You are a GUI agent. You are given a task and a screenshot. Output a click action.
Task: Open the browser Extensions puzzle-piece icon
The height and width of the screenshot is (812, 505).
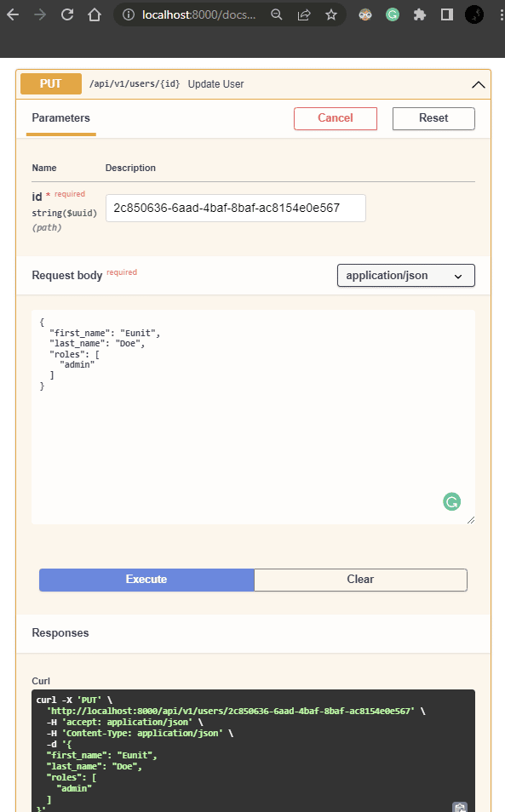(x=419, y=14)
